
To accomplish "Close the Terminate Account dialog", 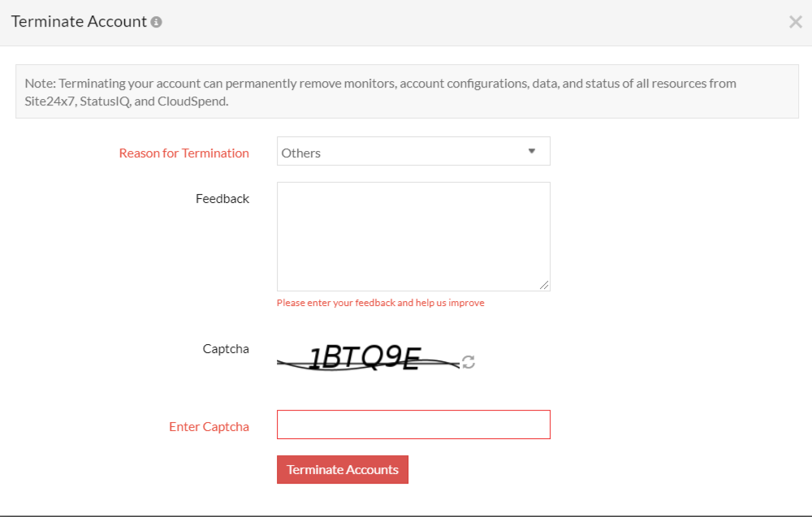I will (795, 22).
